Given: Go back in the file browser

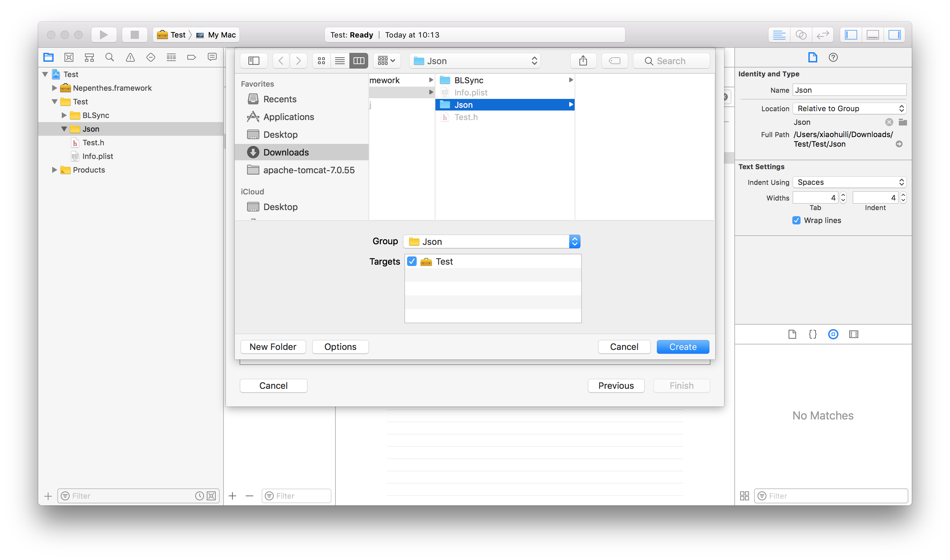Looking at the screenshot, I should tap(281, 61).
